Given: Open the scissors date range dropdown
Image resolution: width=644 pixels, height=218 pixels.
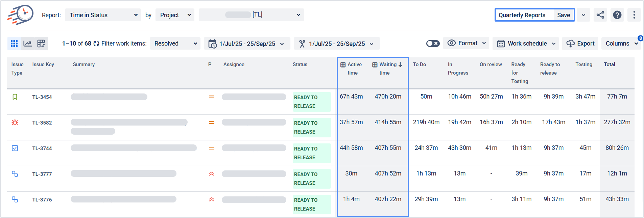Looking at the screenshot, I should click(337, 44).
